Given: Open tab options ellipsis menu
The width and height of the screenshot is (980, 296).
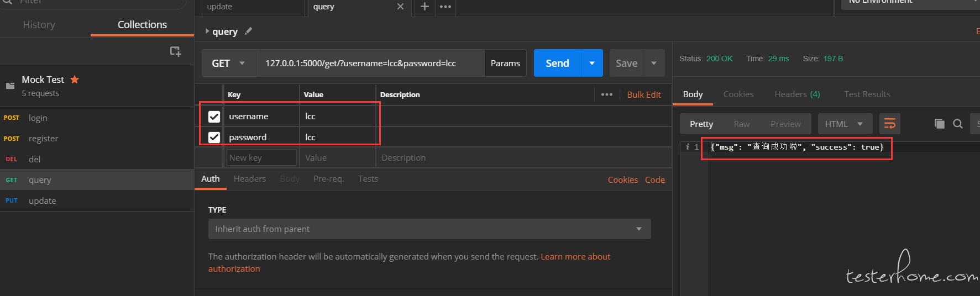Looking at the screenshot, I should click(x=446, y=7).
